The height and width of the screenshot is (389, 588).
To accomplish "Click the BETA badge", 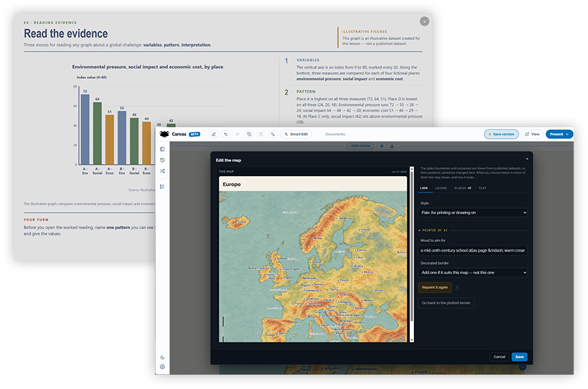I will (x=194, y=134).
